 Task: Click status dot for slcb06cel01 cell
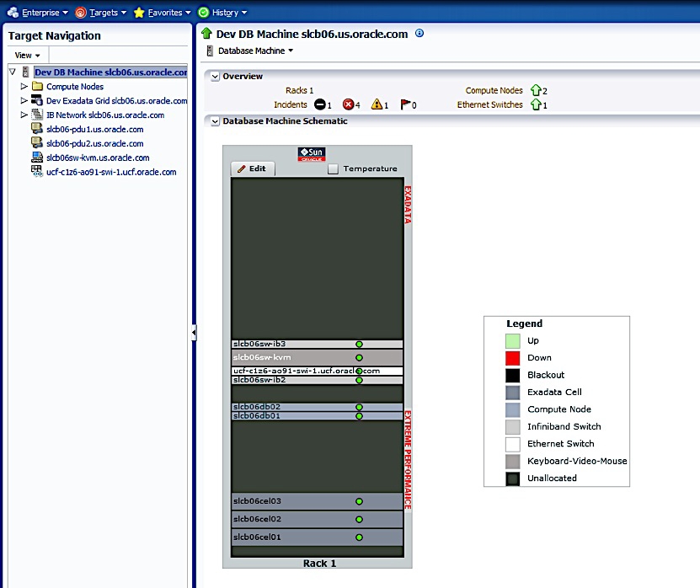click(359, 537)
